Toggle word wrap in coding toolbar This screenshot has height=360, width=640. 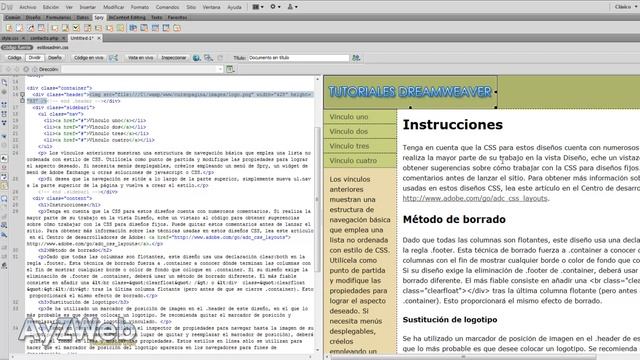4,176
